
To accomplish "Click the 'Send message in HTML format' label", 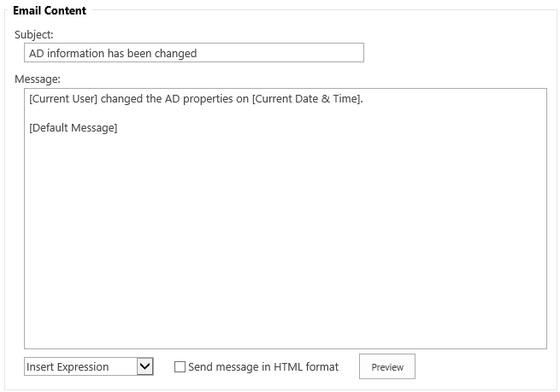I will 263,366.
